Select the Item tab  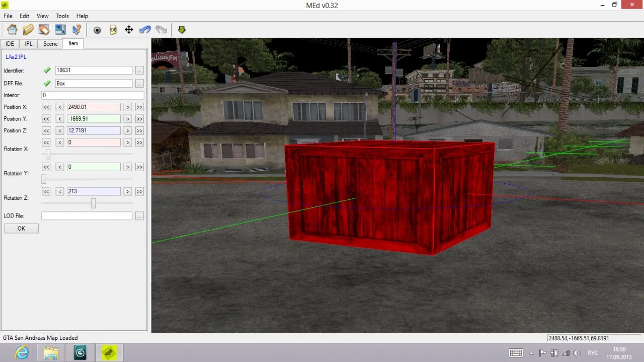point(73,43)
